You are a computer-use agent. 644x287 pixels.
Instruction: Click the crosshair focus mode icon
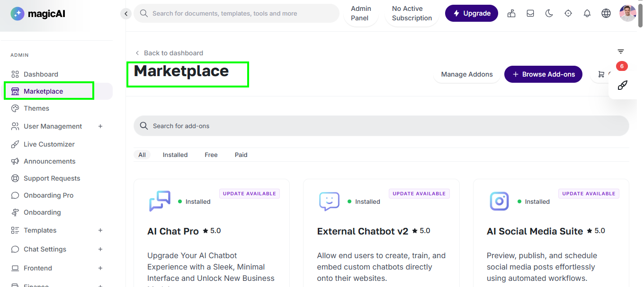coord(568,14)
